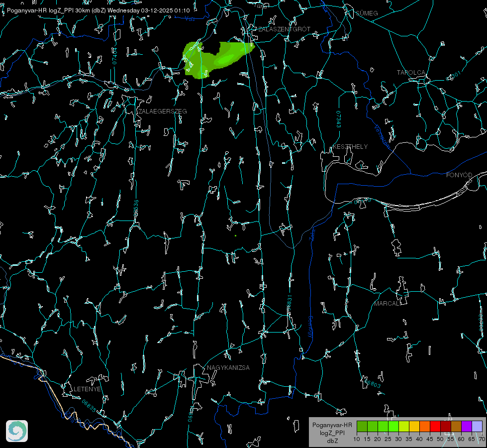Click the NAGYKANIZSA city label
Viewport: 487px width, 448px height.
(x=228, y=367)
